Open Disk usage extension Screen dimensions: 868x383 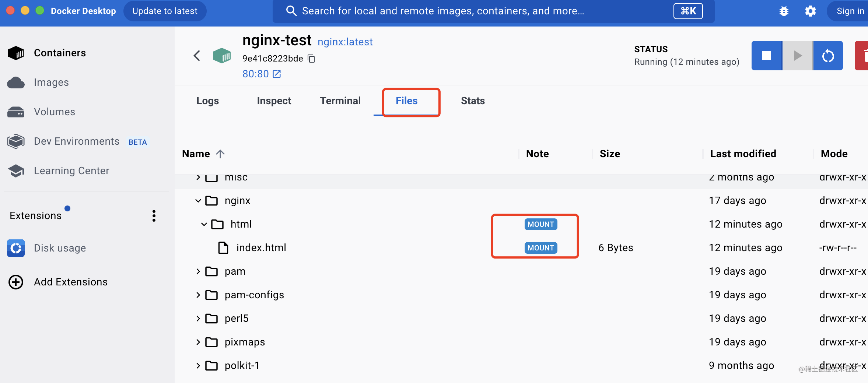pos(59,248)
